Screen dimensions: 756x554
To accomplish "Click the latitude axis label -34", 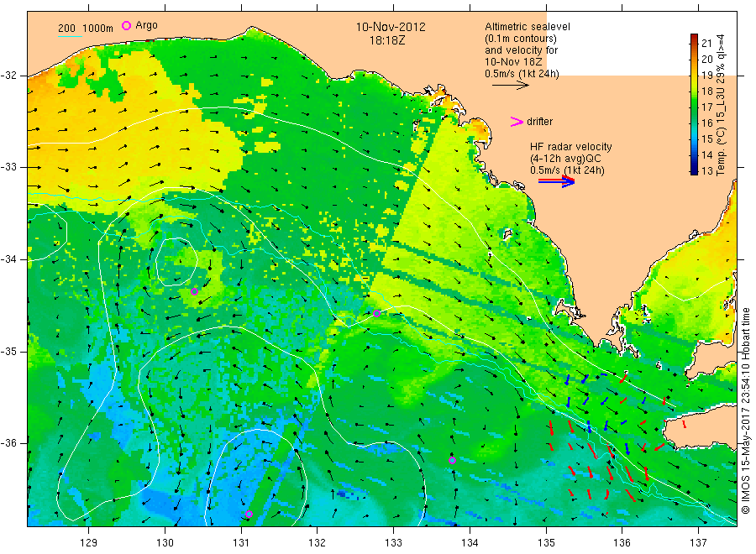I will (x=8, y=259).
